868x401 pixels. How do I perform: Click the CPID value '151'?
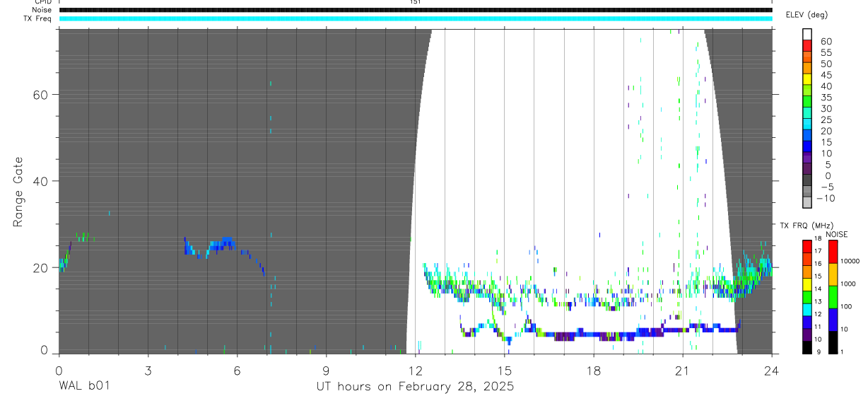[x=415, y=2]
